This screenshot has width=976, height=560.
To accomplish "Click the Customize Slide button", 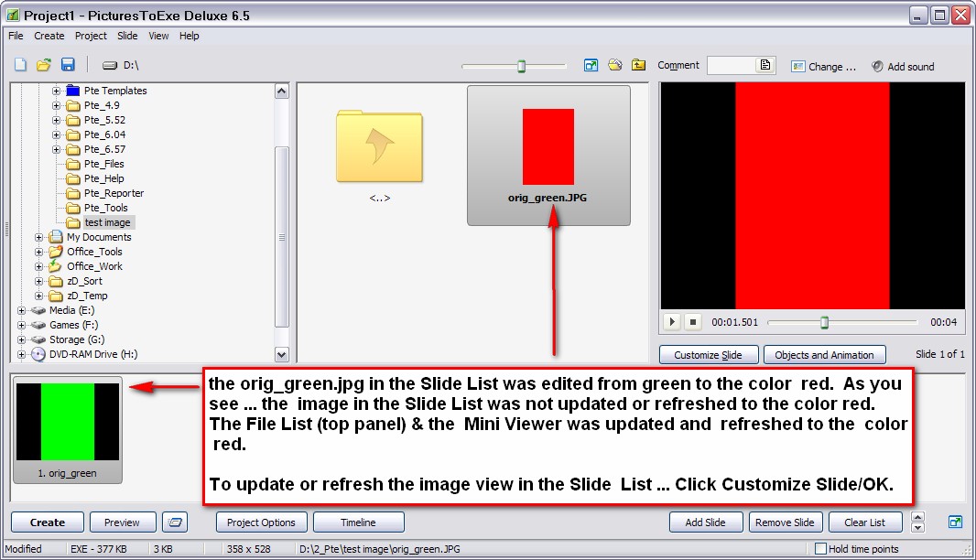I will 708,355.
